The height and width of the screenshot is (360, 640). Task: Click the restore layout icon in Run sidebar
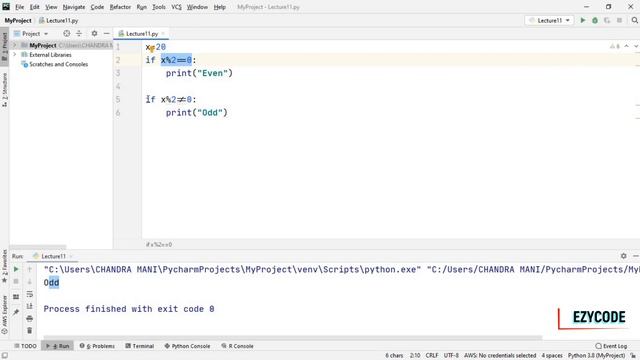click(x=16, y=297)
